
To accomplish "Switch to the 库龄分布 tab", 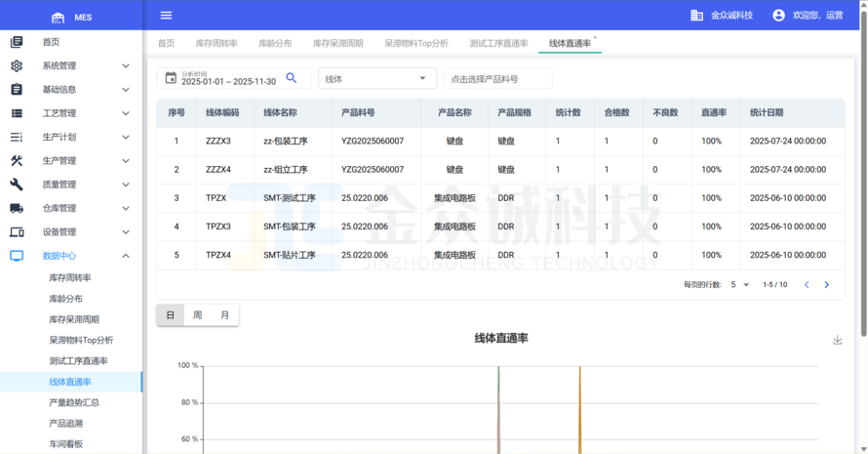I will (275, 44).
